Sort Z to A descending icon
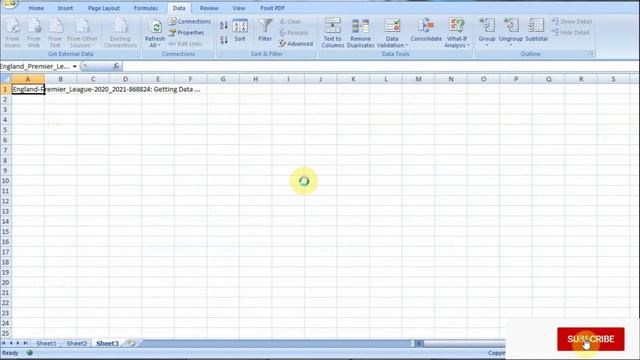The width and height of the screenshot is (640, 360). (x=224, y=40)
